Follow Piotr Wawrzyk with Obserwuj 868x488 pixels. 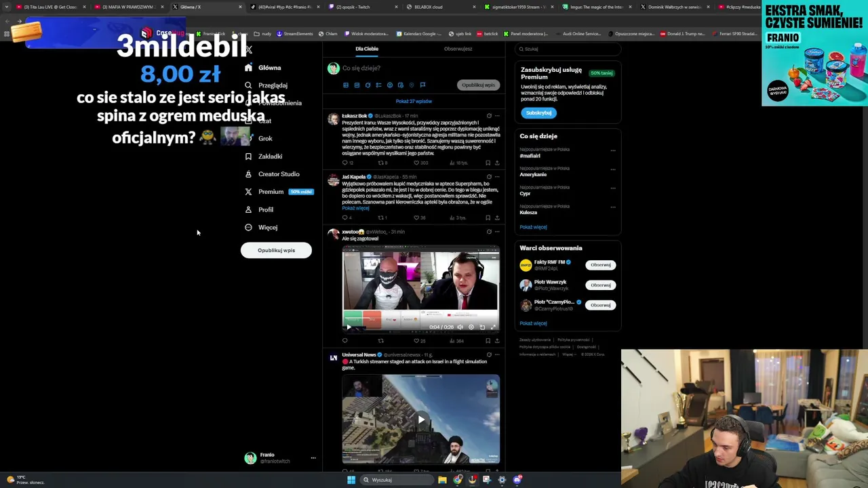pos(600,285)
